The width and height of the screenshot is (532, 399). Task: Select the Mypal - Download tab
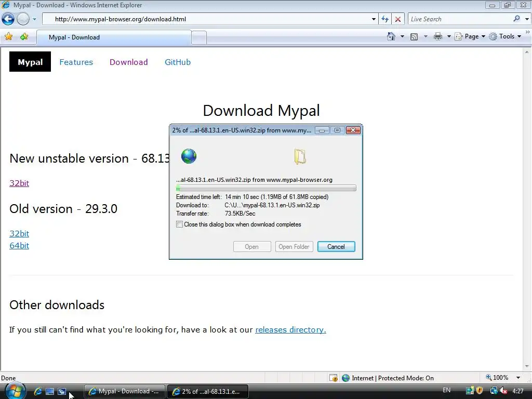(x=114, y=37)
